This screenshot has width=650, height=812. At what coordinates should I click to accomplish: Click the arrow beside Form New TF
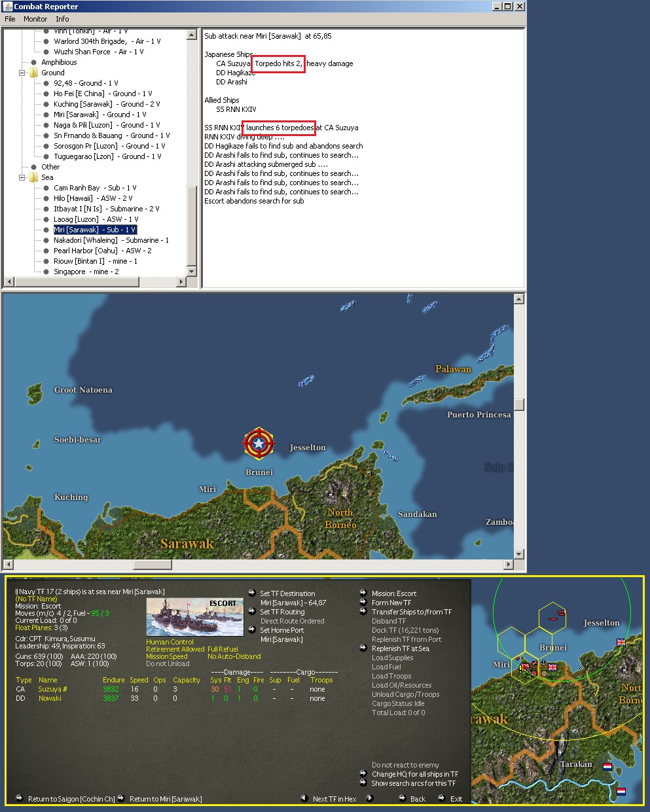(363, 602)
